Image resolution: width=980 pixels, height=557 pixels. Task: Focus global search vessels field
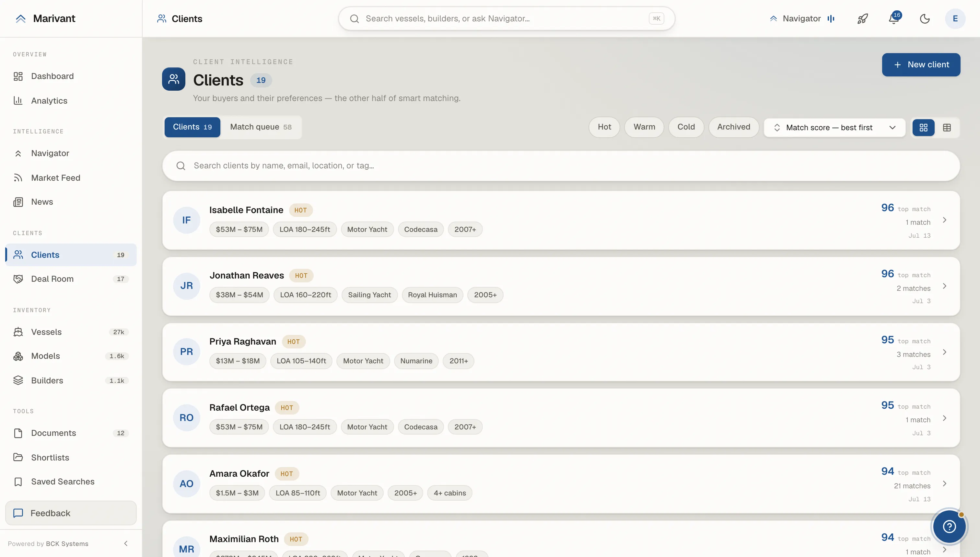click(x=507, y=18)
